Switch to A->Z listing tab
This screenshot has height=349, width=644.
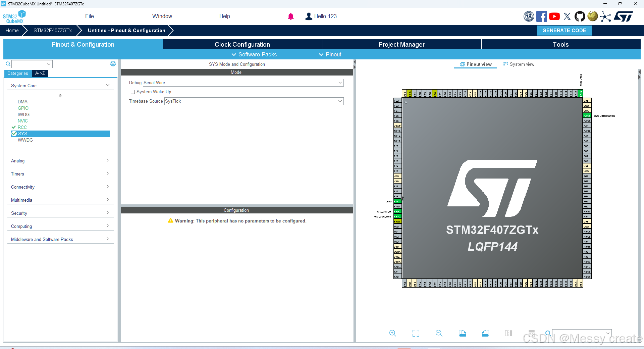pyautogui.click(x=40, y=73)
